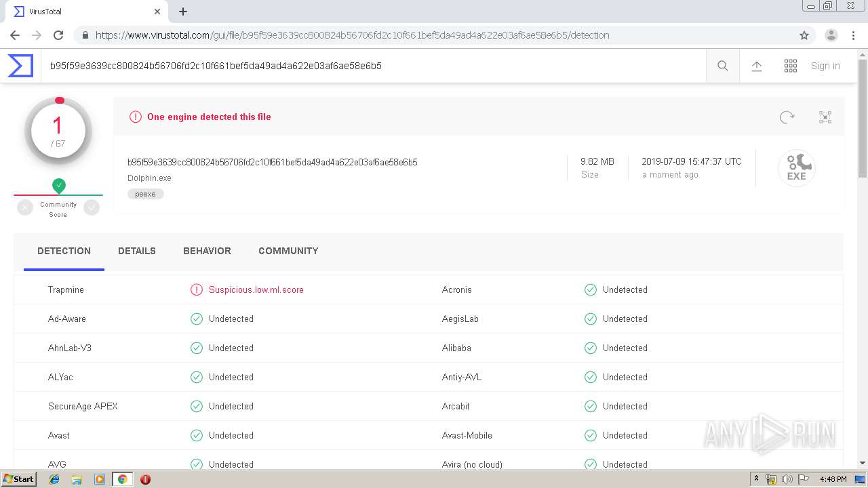Click the AegisLab engine name

coord(460,319)
